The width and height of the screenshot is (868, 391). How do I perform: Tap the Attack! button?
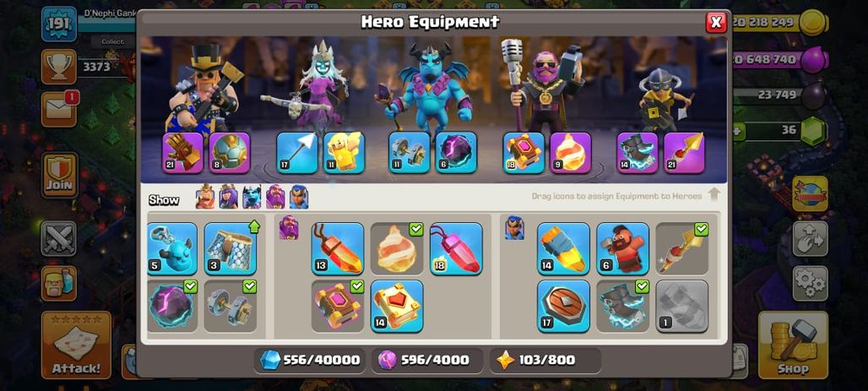tap(76, 345)
